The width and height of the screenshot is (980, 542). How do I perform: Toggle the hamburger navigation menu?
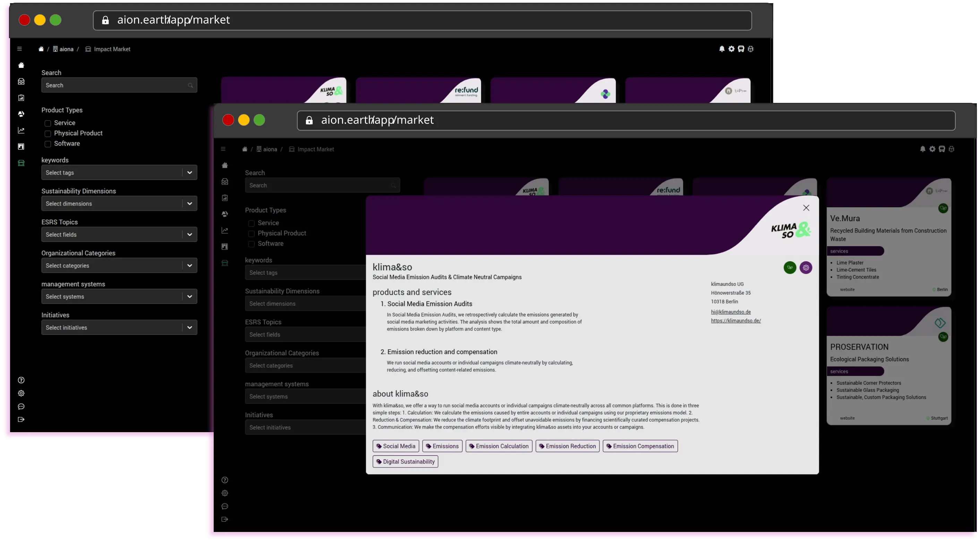[x=223, y=149]
